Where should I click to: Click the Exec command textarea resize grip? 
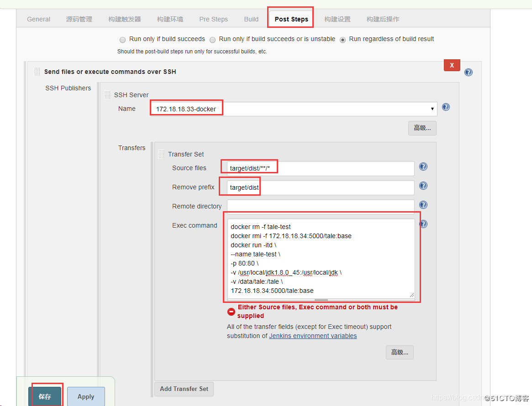coord(411,295)
